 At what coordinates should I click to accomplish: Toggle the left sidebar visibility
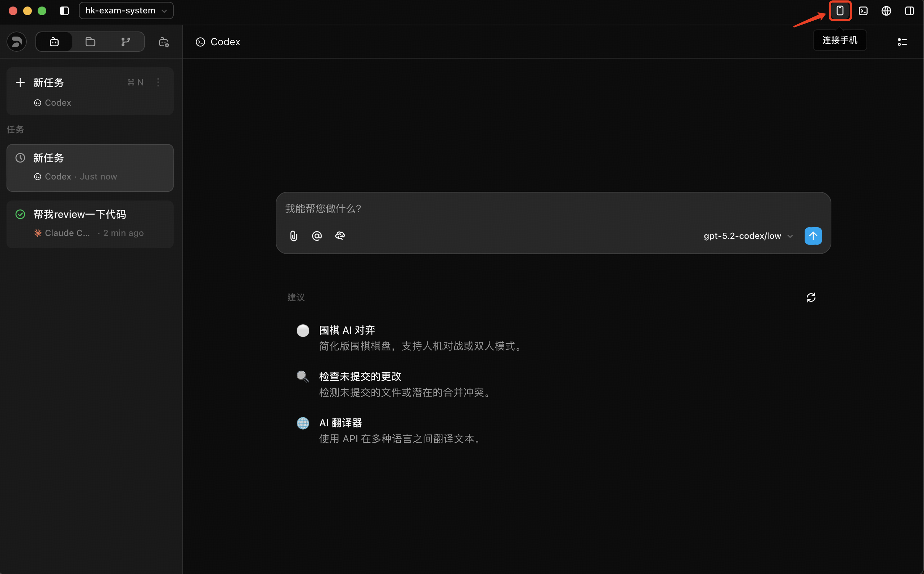pyautogui.click(x=64, y=10)
